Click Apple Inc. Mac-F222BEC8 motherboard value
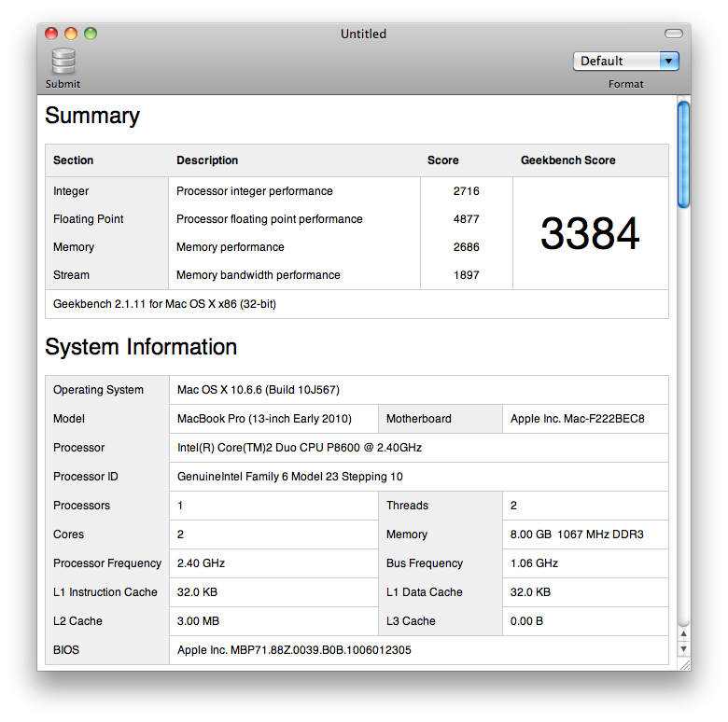 point(577,419)
